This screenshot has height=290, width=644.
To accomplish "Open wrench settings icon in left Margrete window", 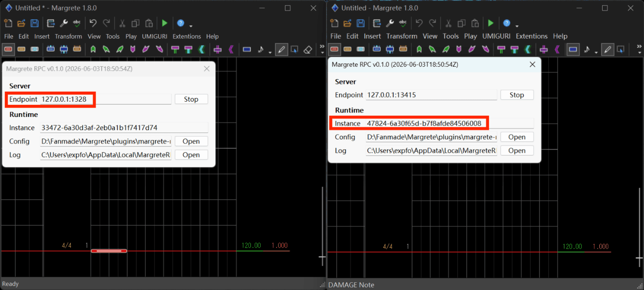I will coord(64,23).
